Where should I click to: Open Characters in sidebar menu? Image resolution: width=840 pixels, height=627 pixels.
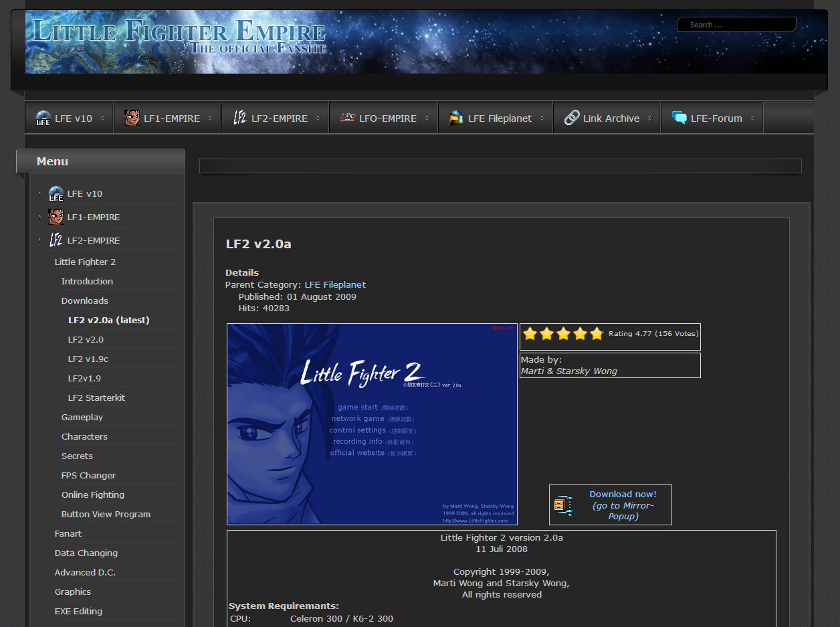click(x=84, y=436)
